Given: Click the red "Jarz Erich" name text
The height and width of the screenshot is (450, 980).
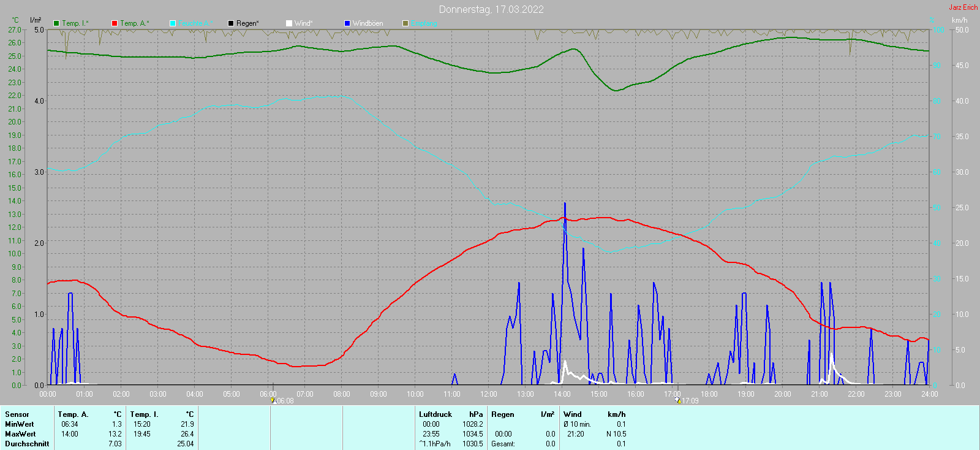Looking at the screenshot, I should coord(963,7).
